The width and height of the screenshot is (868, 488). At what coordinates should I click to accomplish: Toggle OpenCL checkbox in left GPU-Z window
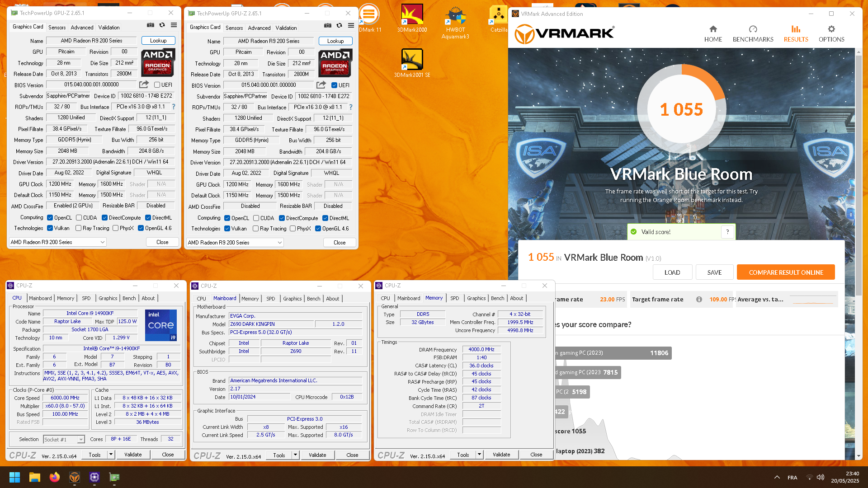click(50, 217)
